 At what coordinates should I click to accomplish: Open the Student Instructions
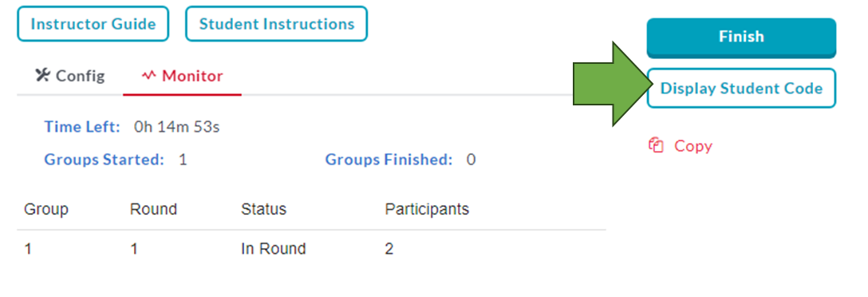276,24
